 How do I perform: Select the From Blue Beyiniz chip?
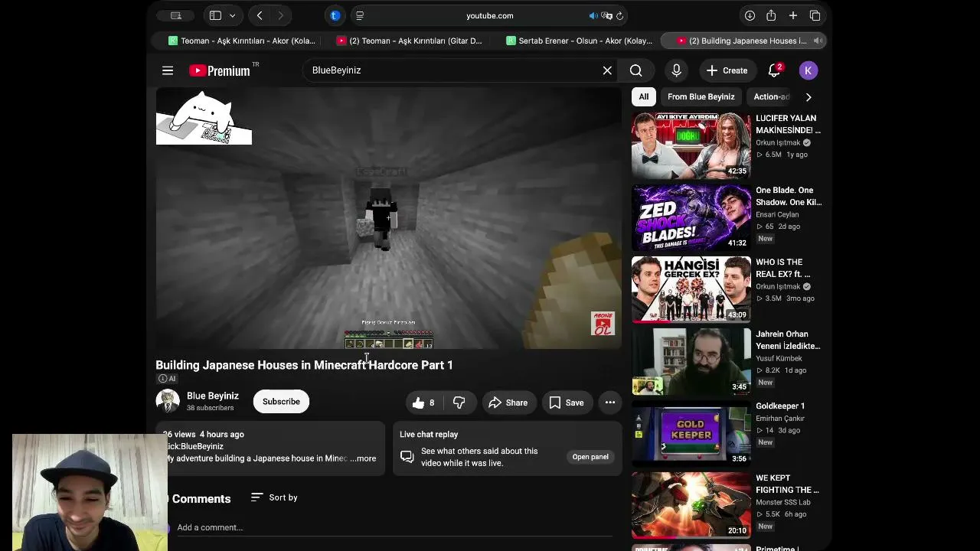click(x=701, y=96)
